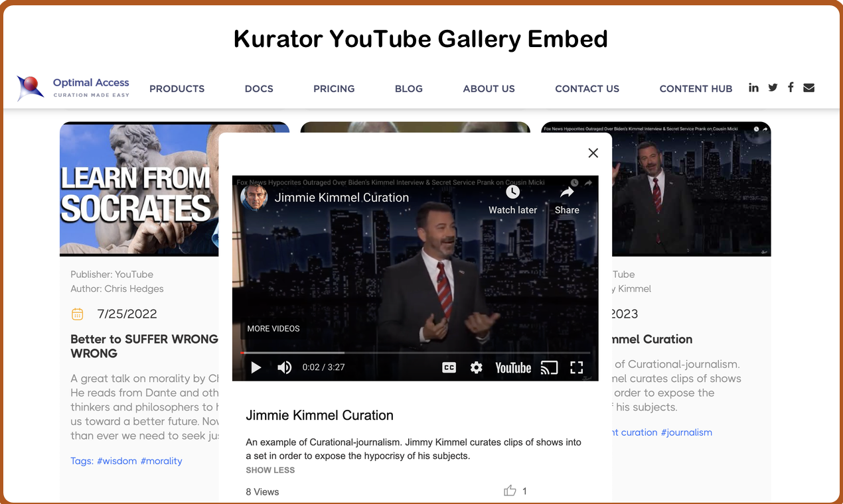
Task: Cast the video to a device
Action: click(x=549, y=367)
